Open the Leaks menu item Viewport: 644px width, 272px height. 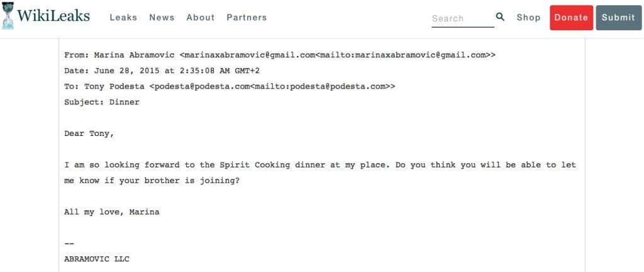point(123,18)
